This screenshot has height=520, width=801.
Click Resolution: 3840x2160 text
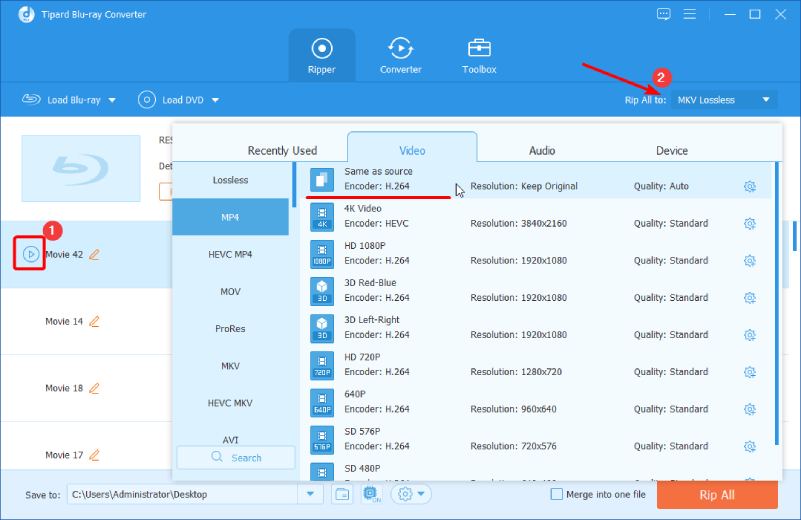(519, 224)
